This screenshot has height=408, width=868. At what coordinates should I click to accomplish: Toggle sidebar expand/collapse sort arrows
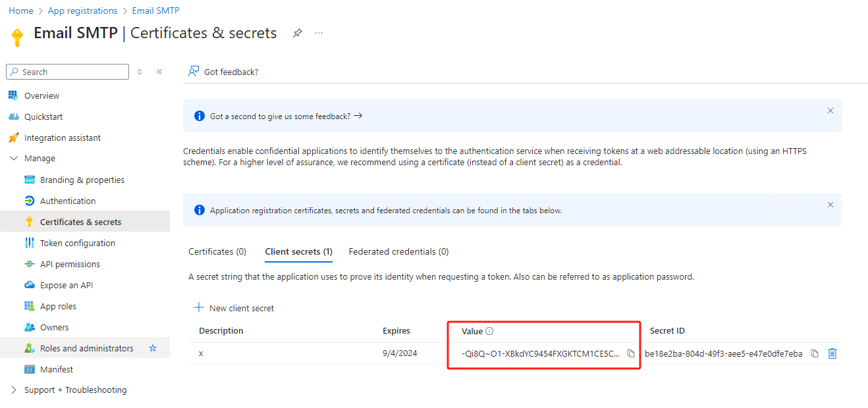point(140,72)
